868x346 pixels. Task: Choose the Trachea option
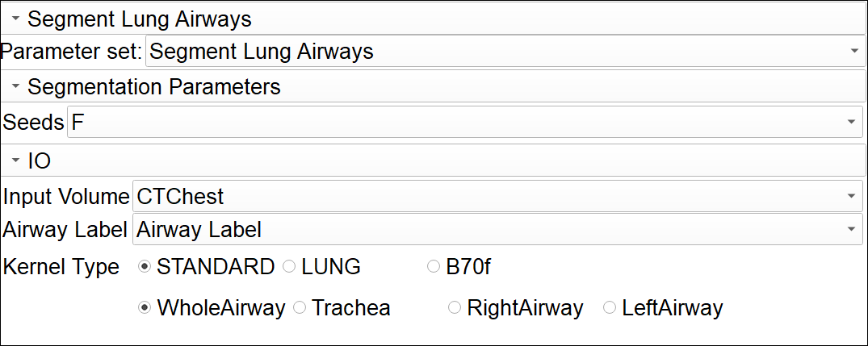300,307
